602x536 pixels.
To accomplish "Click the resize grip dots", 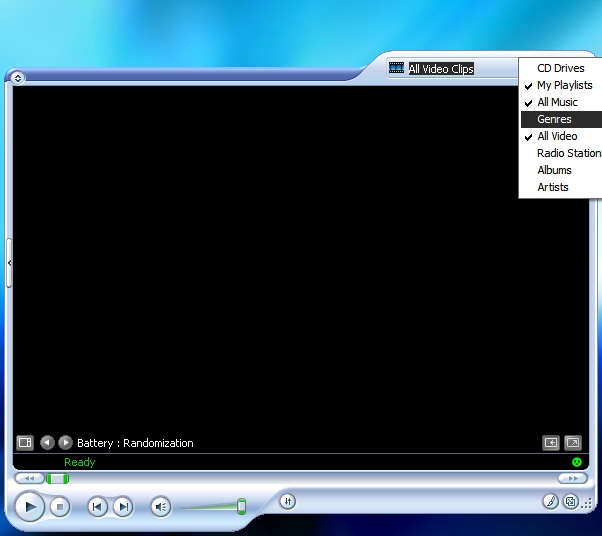I will coord(587,504).
